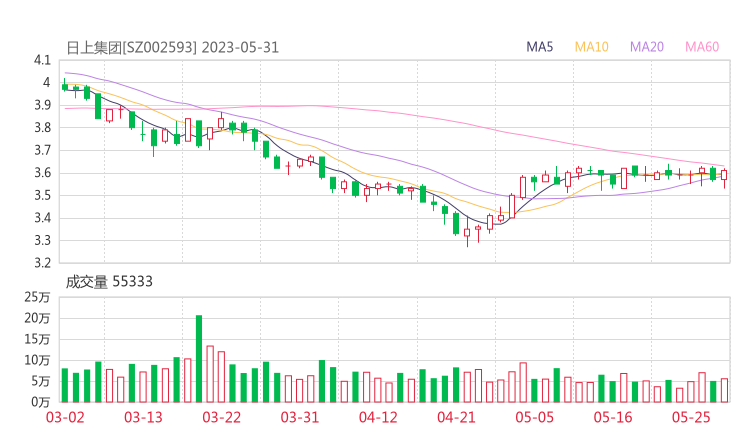The height and width of the screenshot is (440, 740).
Task: Click the tallest green volume bar above 20万
Action: [x=199, y=359]
